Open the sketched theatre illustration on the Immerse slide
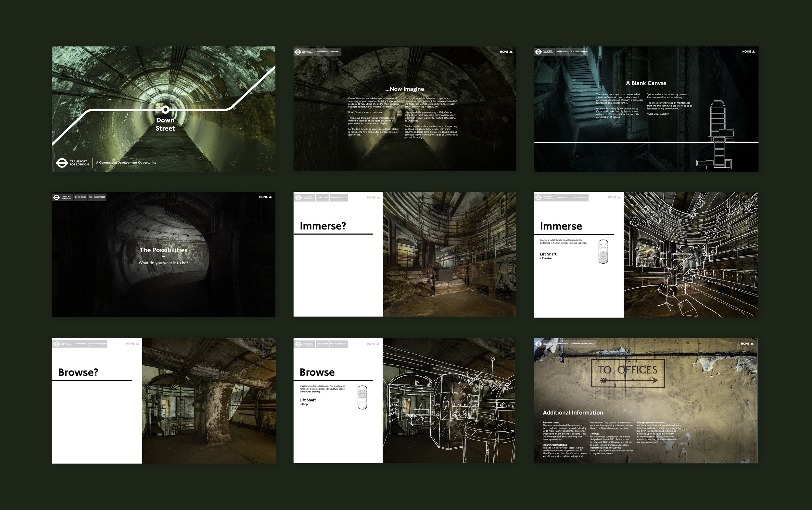812x510 pixels. [x=690, y=255]
